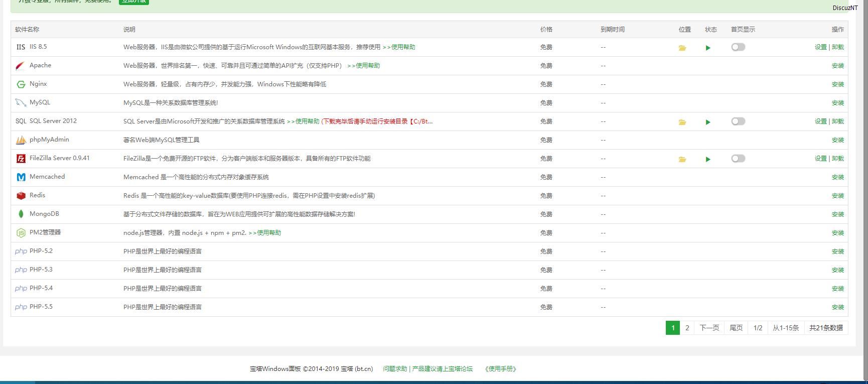Open 使用帮助 link in IIS row
Viewport: 868px width, 384px height.
click(x=399, y=47)
